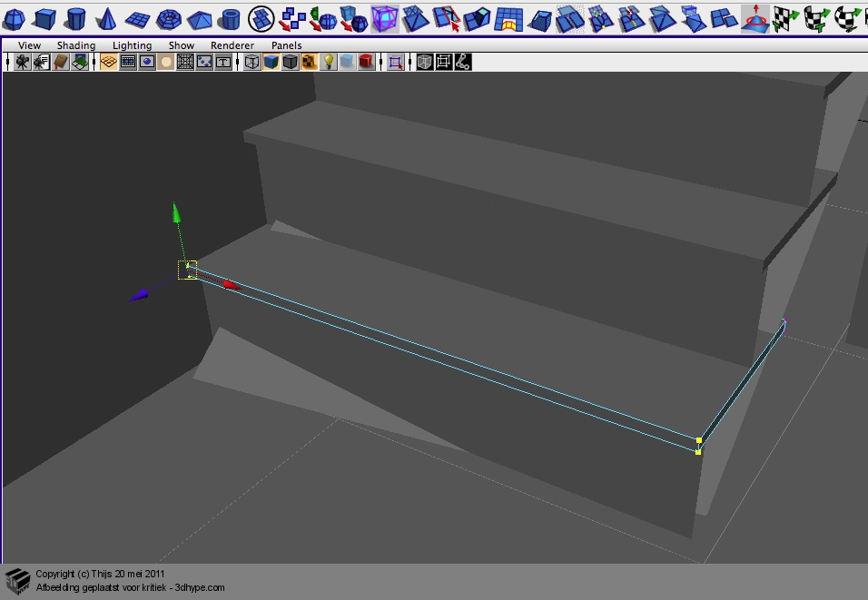Screen dimensions: 868x600
Task: Click the Bridge shelf icon with yellow arch
Action: tap(508, 19)
